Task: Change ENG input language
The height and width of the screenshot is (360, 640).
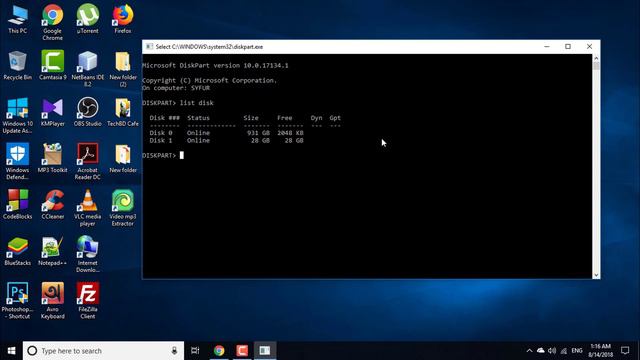Action: coord(577,351)
